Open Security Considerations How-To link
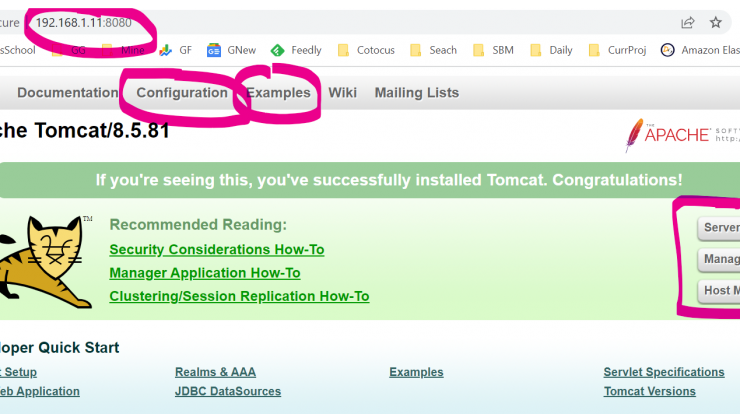The image size is (740, 414). (x=217, y=249)
